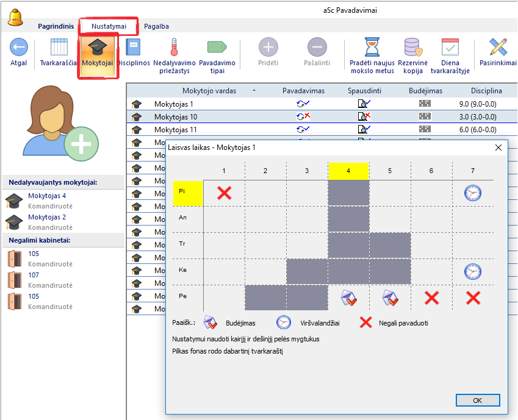Click the Spausdinti column header
Screen dimensions: 518x420
point(364,91)
